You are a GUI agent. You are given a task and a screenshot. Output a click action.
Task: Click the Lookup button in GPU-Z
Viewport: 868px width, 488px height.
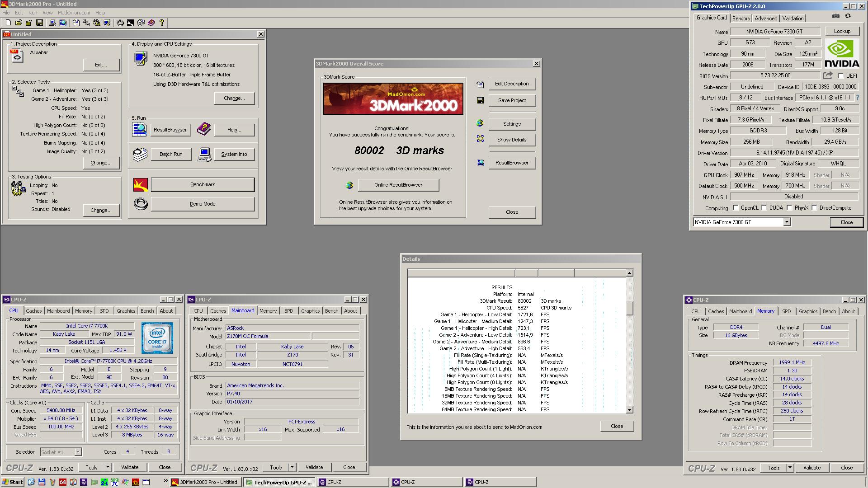(x=842, y=31)
